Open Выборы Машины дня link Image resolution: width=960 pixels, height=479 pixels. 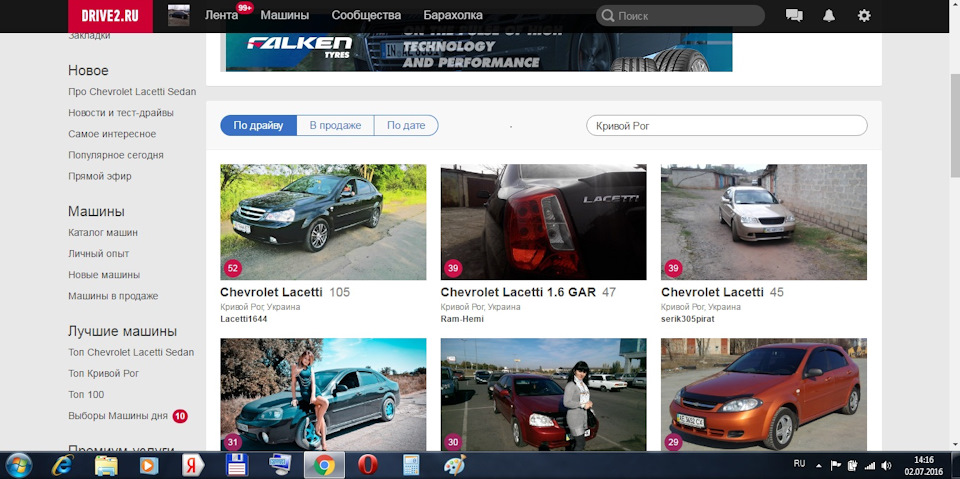pyautogui.click(x=118, y=416)
